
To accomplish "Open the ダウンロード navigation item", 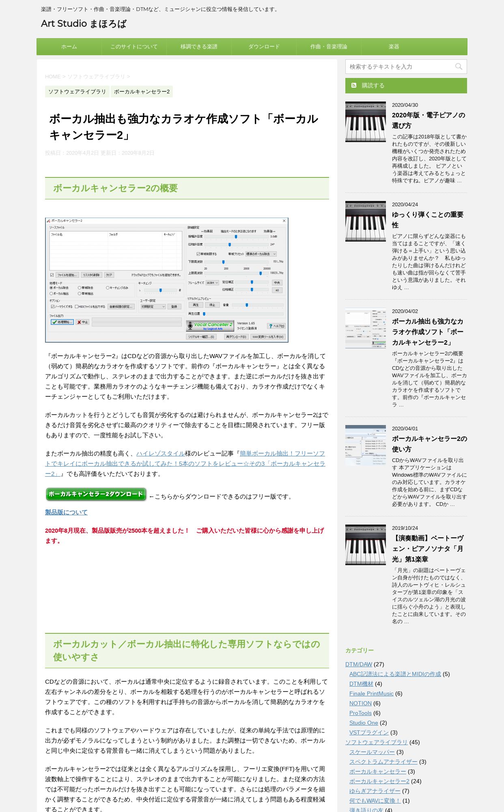I will click(x=264, y=47).
